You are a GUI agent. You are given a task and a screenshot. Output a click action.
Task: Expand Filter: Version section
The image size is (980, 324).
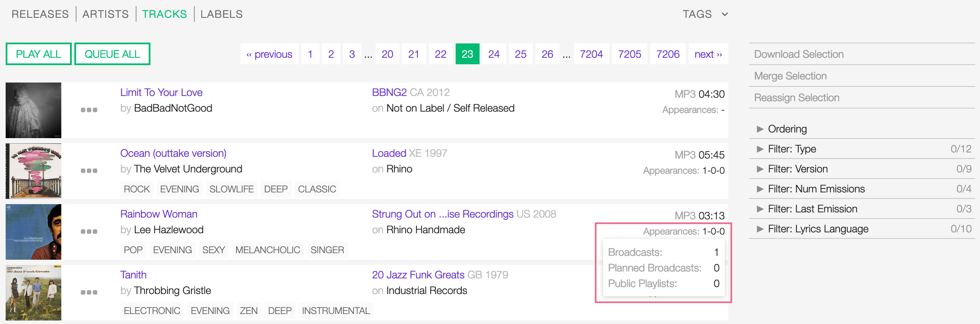[x=862, y=169]
